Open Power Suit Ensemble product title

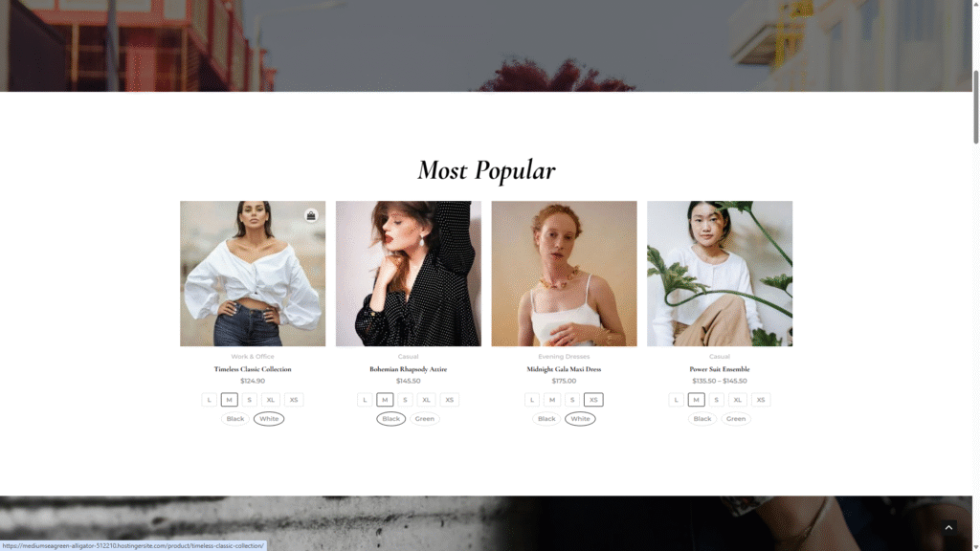720,369
